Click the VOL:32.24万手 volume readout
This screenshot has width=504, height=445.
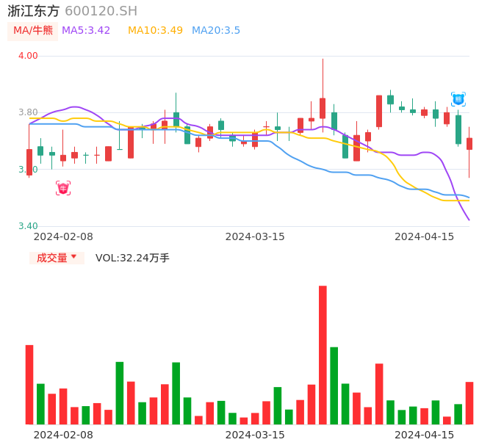tap(132, 258)
